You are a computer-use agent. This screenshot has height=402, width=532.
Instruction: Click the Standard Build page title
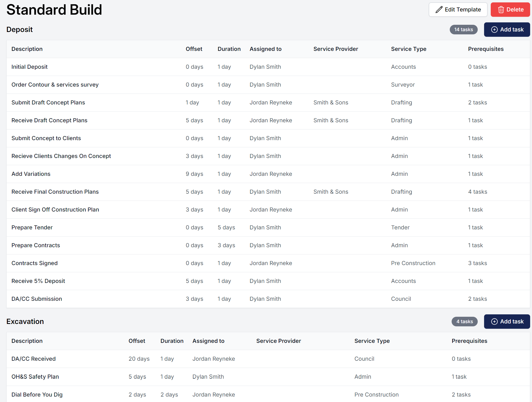click(54, 10)
